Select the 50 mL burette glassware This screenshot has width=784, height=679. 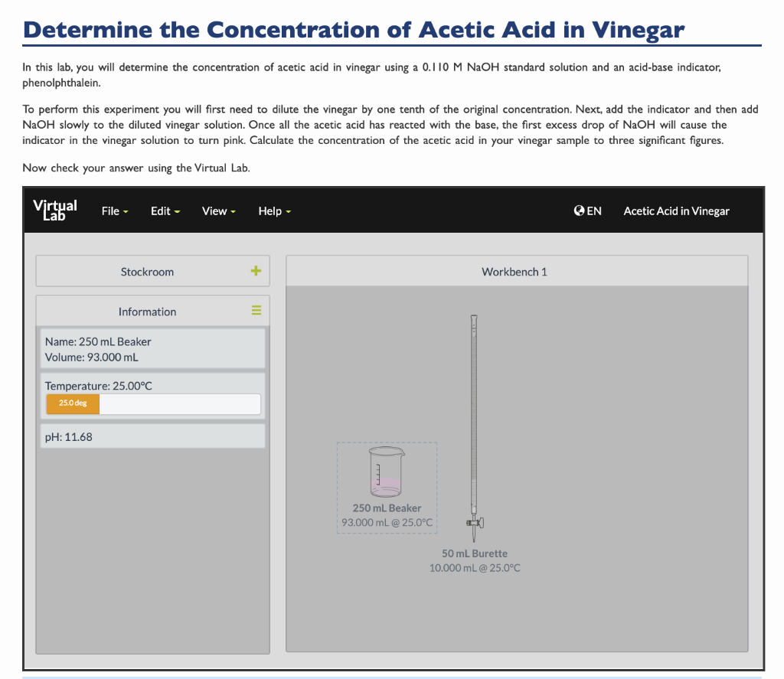474,429
